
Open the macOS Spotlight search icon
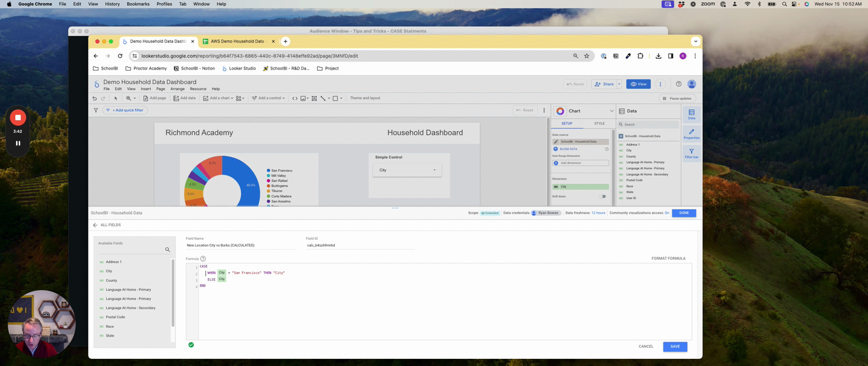click(x=784, y=4)
